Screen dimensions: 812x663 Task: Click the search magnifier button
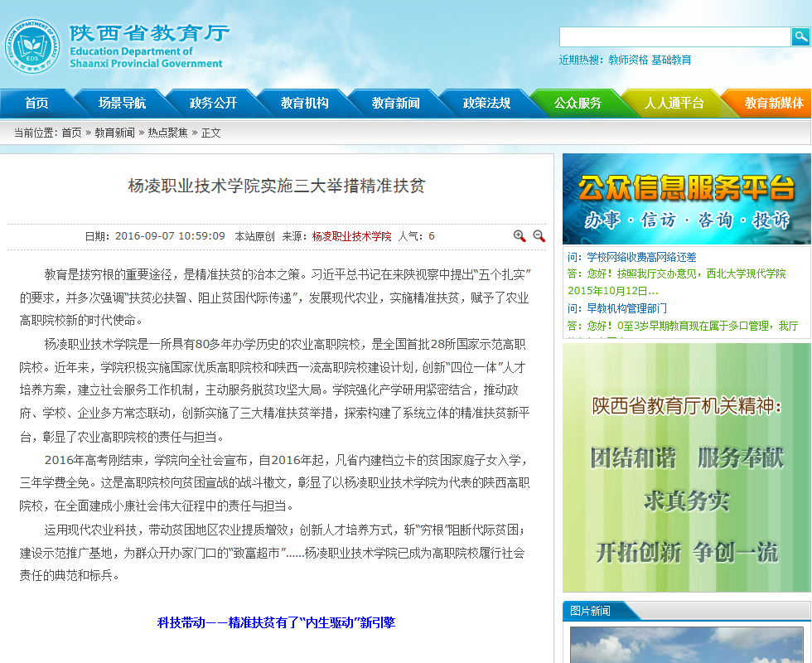coord(800,36)
